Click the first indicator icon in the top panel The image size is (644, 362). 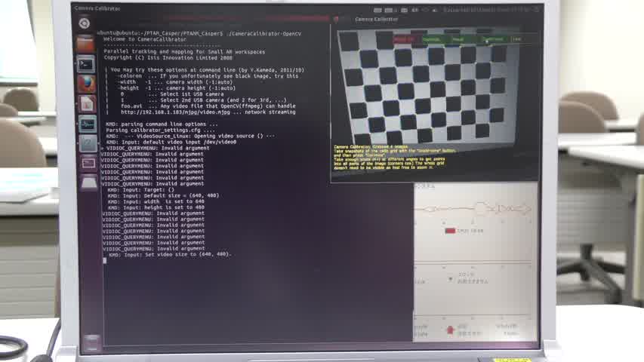coord(377,10)
